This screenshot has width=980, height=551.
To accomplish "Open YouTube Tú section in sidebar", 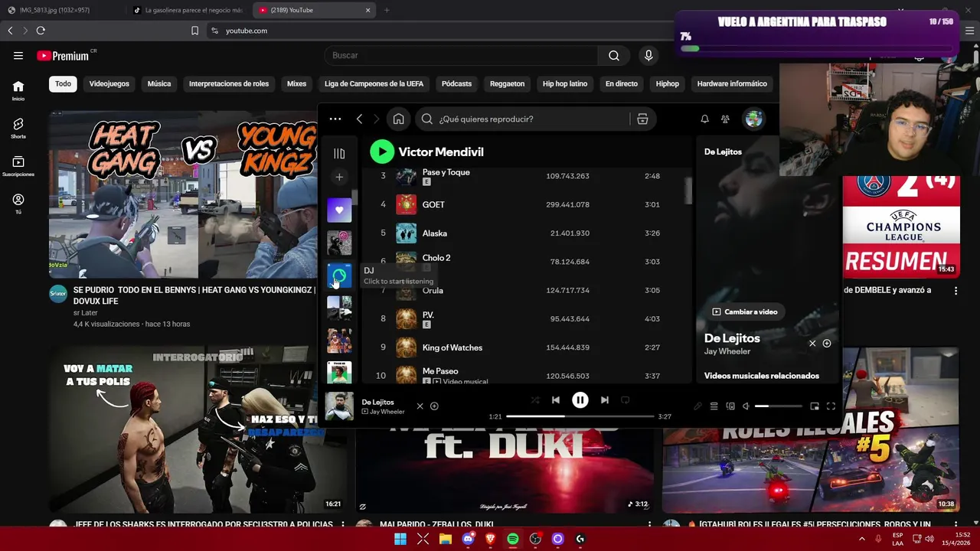I will pos(18,204).
